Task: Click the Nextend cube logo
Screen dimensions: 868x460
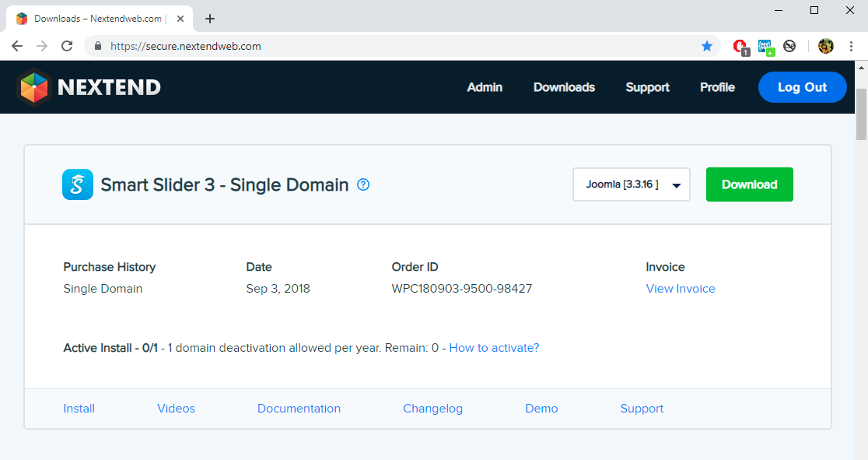Action: (x=34, y=87)
